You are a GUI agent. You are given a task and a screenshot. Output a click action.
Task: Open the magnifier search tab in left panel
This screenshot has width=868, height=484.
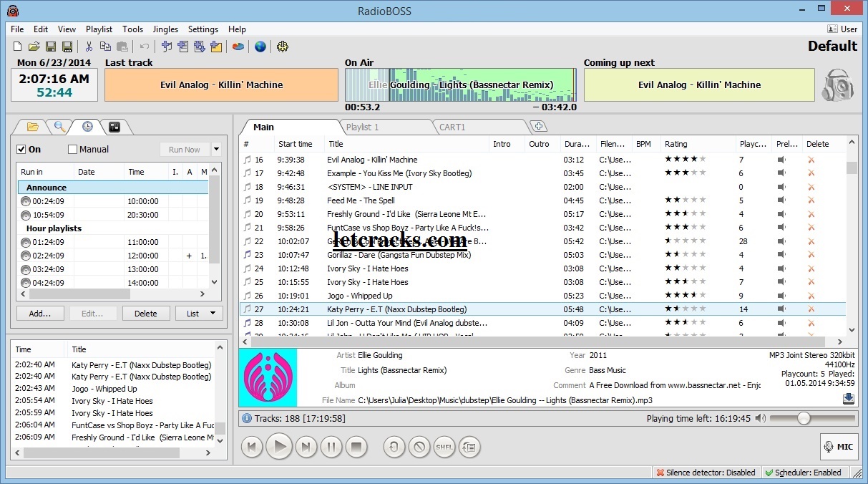click(x=60, y=127)
